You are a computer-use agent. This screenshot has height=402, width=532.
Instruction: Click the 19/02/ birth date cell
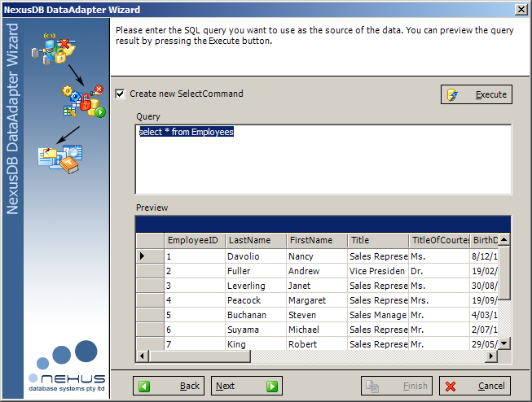pos(484,271)
